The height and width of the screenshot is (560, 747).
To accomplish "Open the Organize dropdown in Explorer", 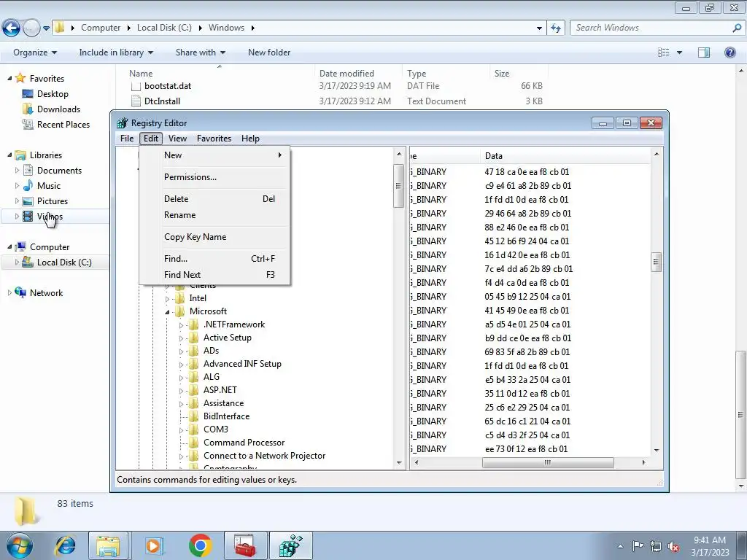I will (x=35, y=52).
